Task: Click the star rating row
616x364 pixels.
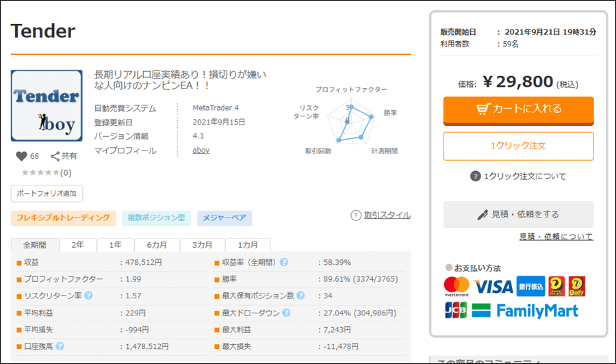Action: point(41,172)
